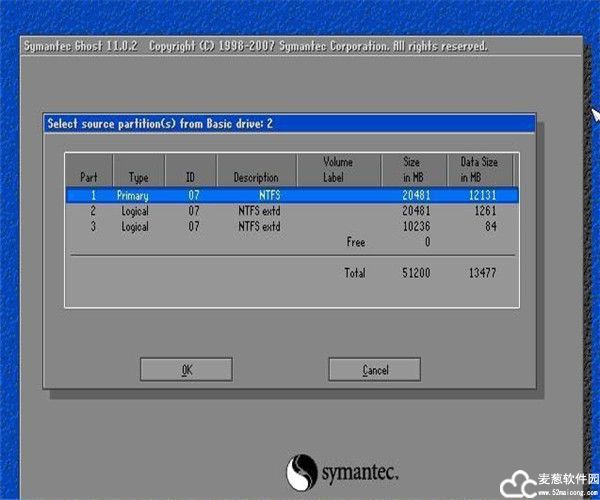This screenshot has width=600, height=500.
Task: Select partition 1 Primary NTFS row
Action: pyautogui.click(x=292, y=196)
